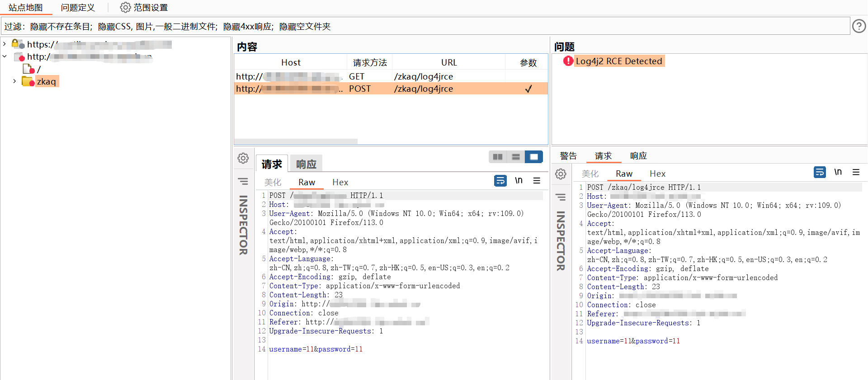
Task: Open the 范围设置 scope settings
Action: coord(144,7)
